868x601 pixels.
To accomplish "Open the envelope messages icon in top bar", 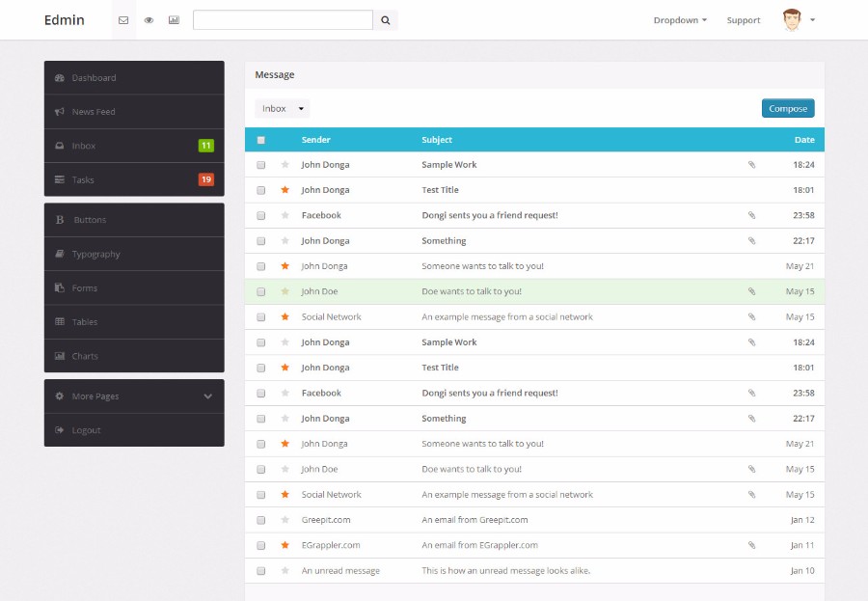I will point(123,20).
